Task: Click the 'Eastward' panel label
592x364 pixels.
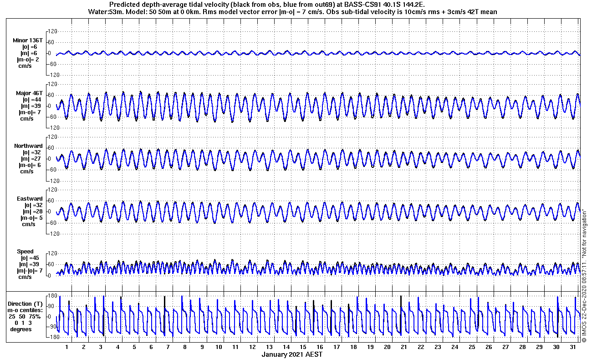Action: click(30, 199)
